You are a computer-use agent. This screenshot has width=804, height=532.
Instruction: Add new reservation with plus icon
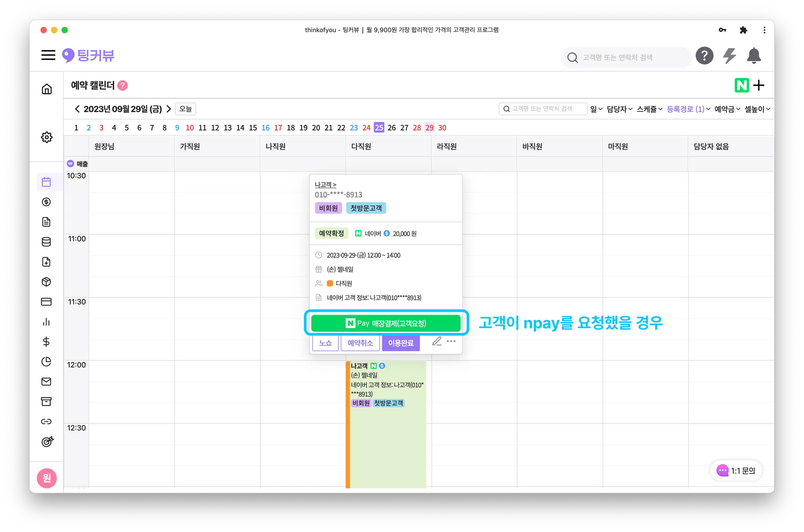pyautogui.click(x=759, y=85)
